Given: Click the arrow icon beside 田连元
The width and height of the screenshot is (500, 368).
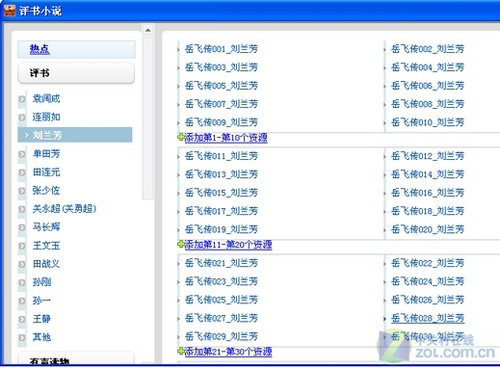Looking at the screenshot, I should [x=22, y=172].
